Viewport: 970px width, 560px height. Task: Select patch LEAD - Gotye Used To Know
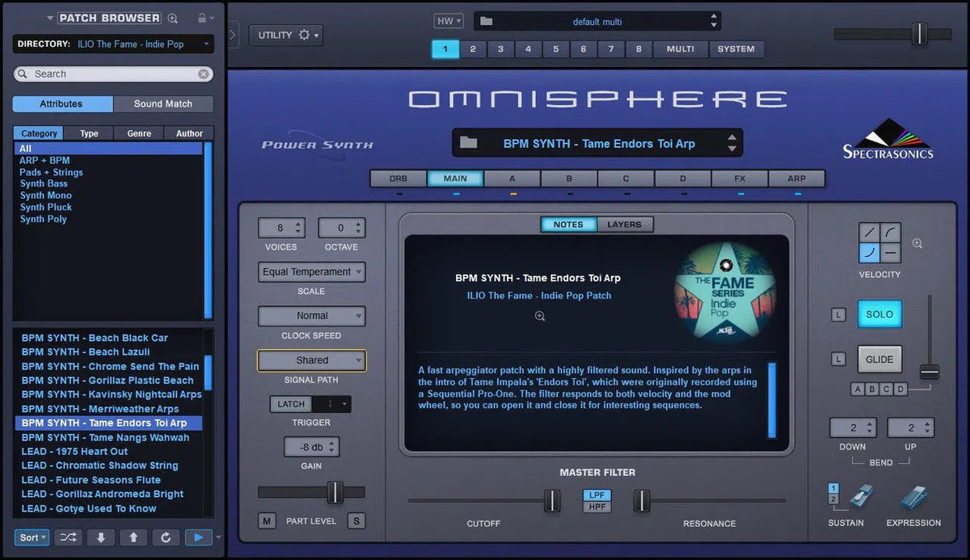tap(89, 508)
